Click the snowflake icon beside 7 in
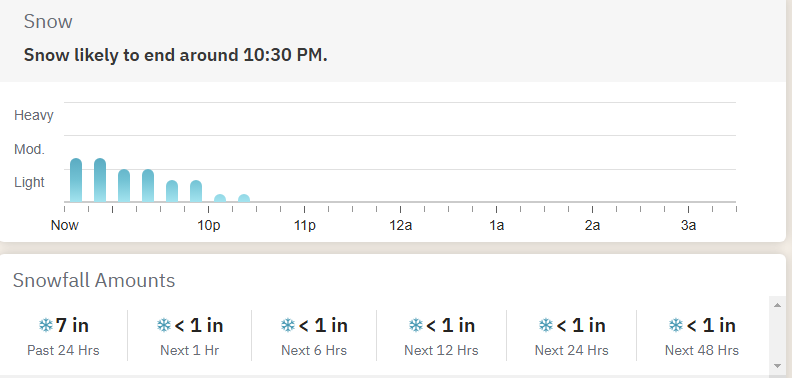792x378 pixels. click(x=46, y=325)
